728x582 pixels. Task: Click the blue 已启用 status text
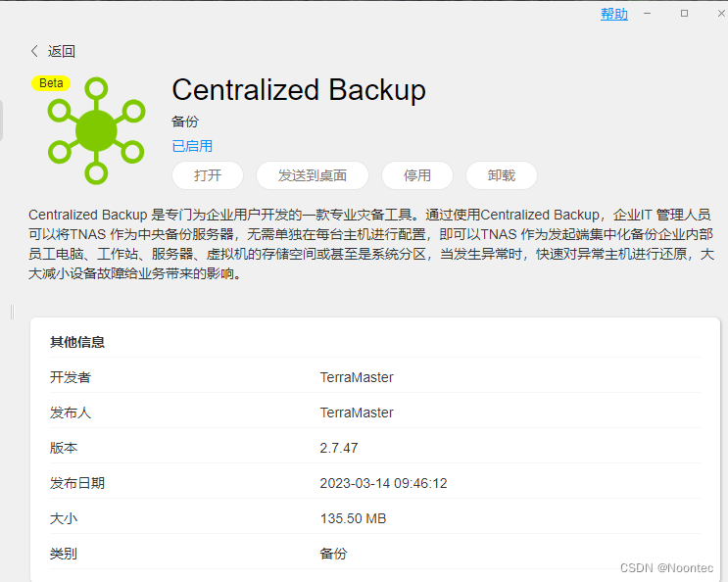click(x=192, y=146)
